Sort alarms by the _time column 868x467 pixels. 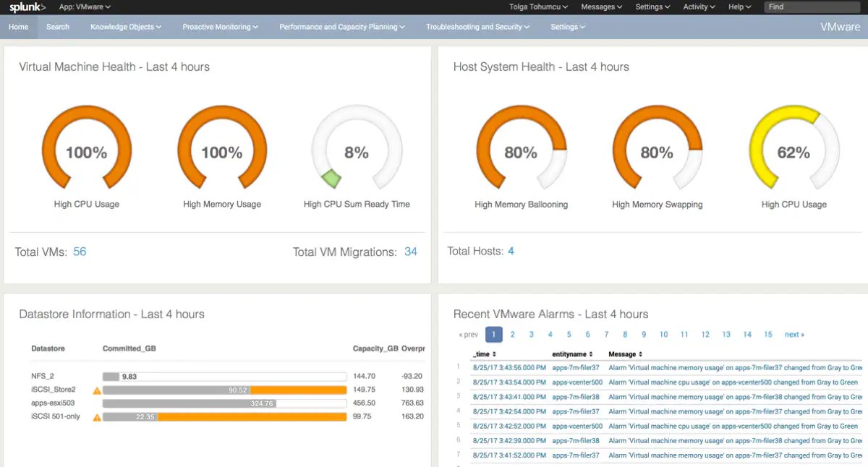pos(484,354)
